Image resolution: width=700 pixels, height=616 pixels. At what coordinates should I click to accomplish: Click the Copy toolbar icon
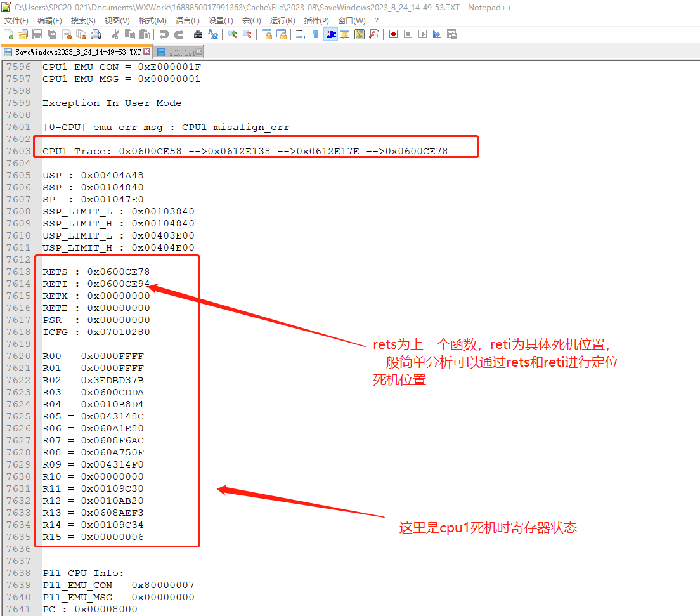[130, 34]
